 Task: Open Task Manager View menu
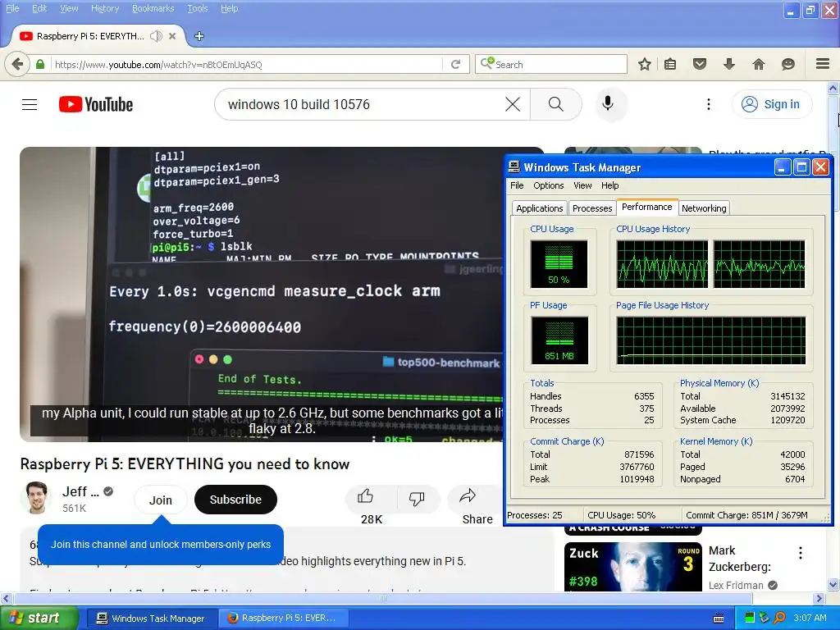(x=582, y=185)
